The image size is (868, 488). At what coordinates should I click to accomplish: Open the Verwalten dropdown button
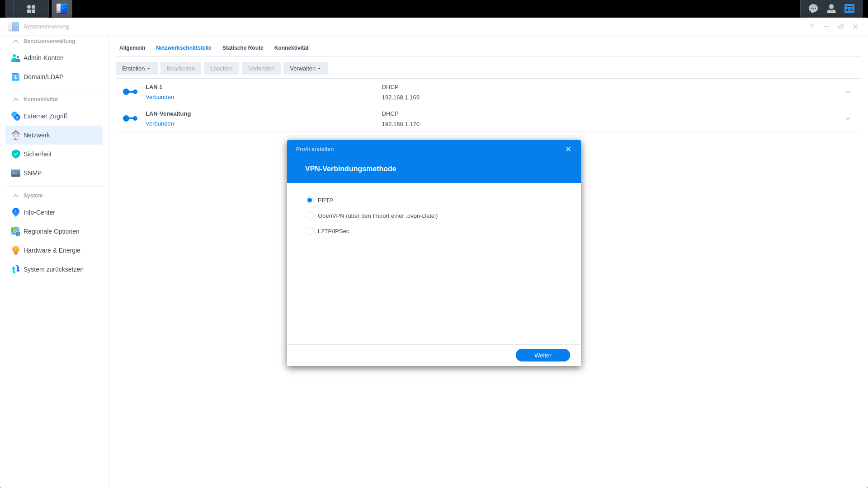305,68
